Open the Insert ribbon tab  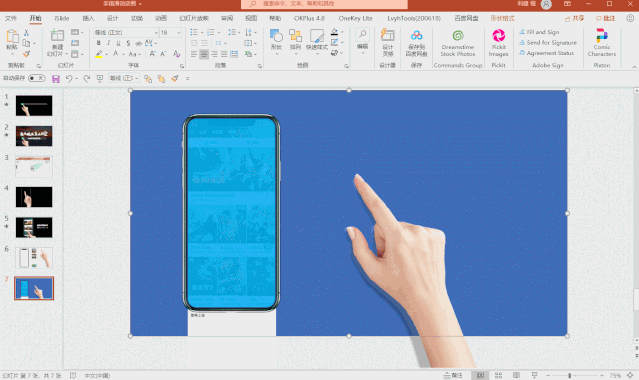click(x=88, y=18)
